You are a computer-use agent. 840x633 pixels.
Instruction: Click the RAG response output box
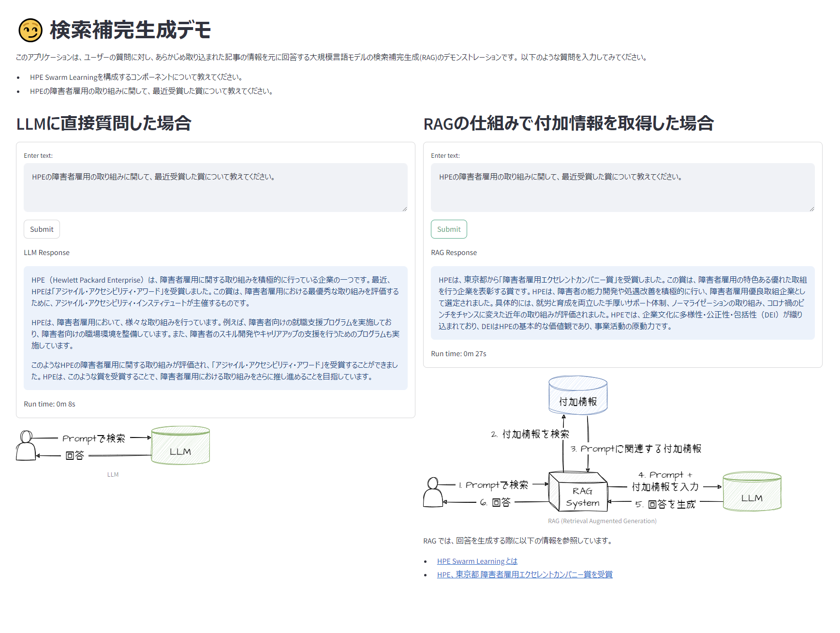[623, 303]
